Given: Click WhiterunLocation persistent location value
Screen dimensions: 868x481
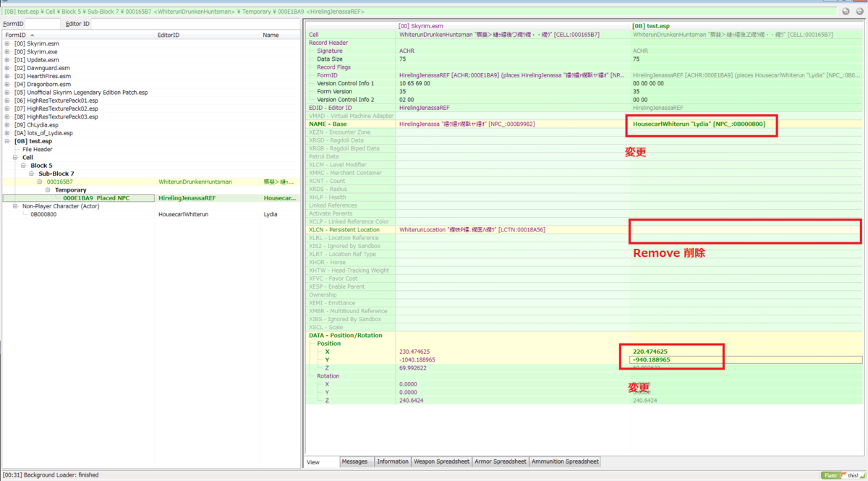Looking at the screenshot, I should coord(472,230).
